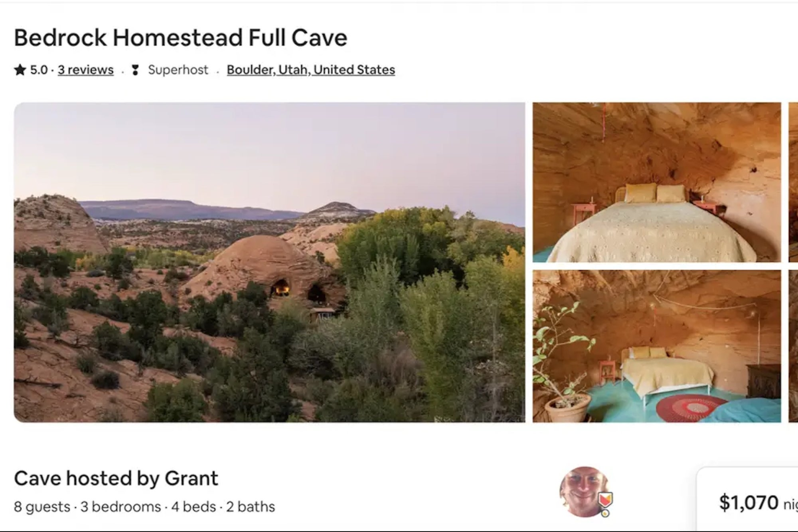Click the 3 bedrooms detail
The image size is (798, 532).
121,507
